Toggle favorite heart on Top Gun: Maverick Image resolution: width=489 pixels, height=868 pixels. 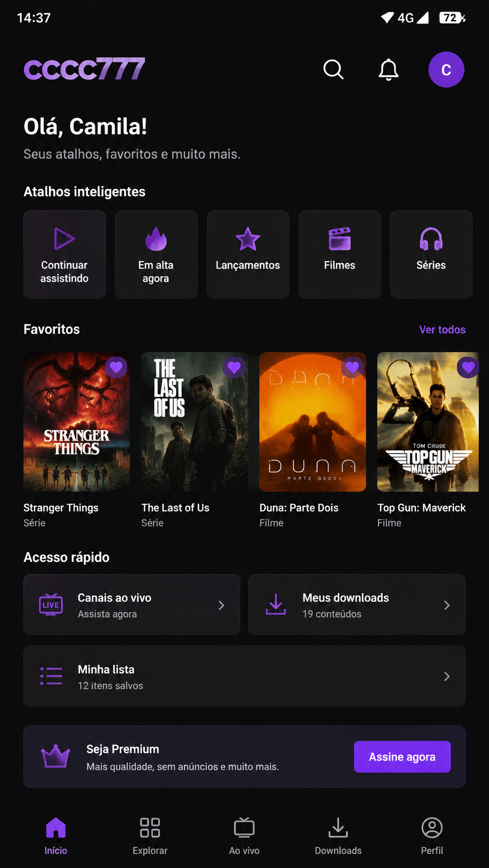[x=468, y=368]
